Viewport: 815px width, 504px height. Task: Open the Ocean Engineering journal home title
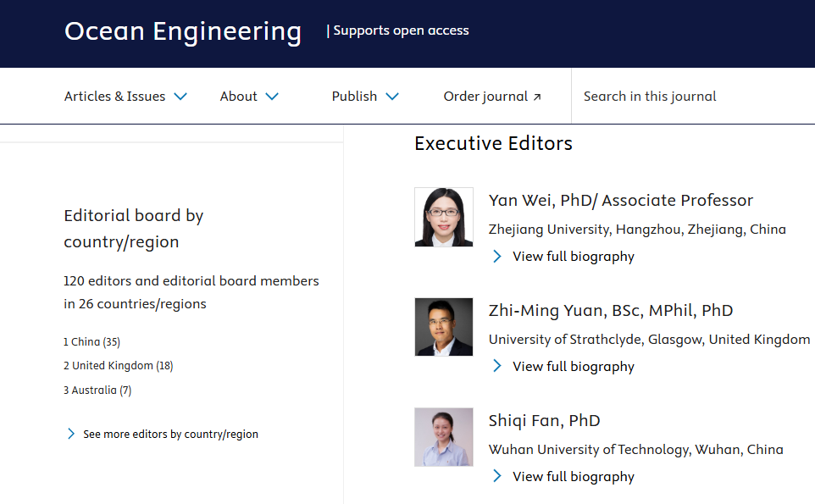point(183,31)
